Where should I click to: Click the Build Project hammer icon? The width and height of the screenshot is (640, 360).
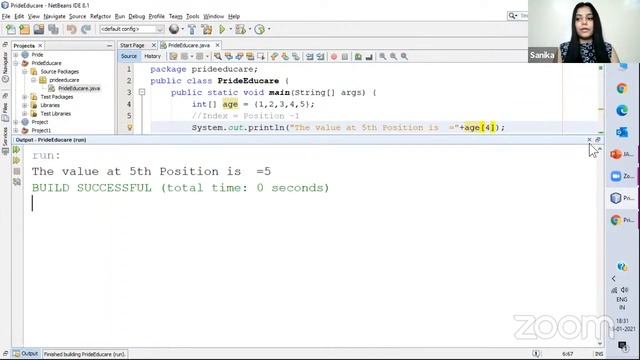coord(192,29)
